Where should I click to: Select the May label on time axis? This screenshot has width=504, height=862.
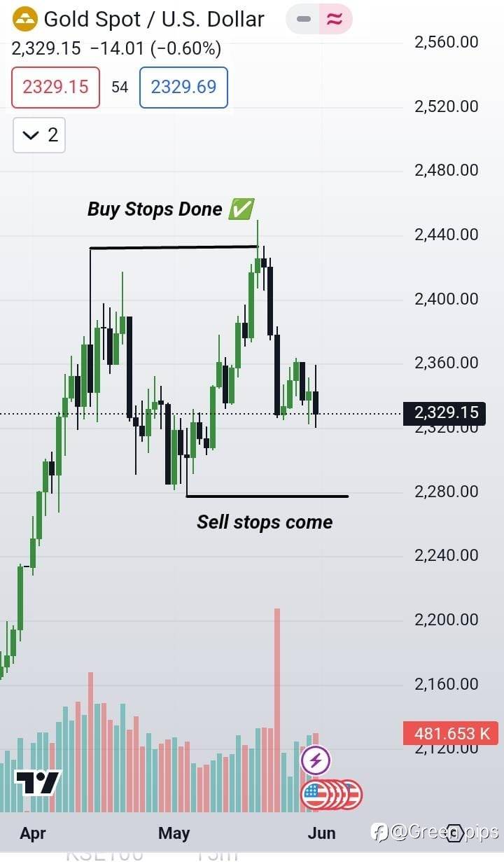[174, 833]
